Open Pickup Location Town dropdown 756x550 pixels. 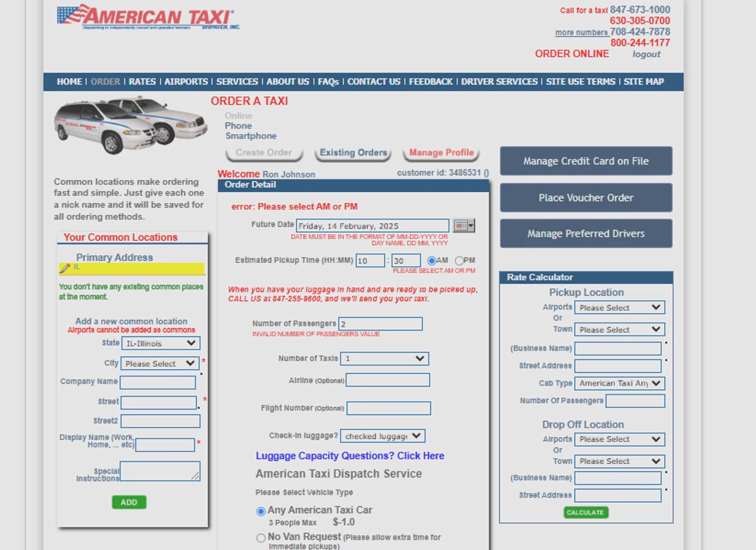coord(620,329)
